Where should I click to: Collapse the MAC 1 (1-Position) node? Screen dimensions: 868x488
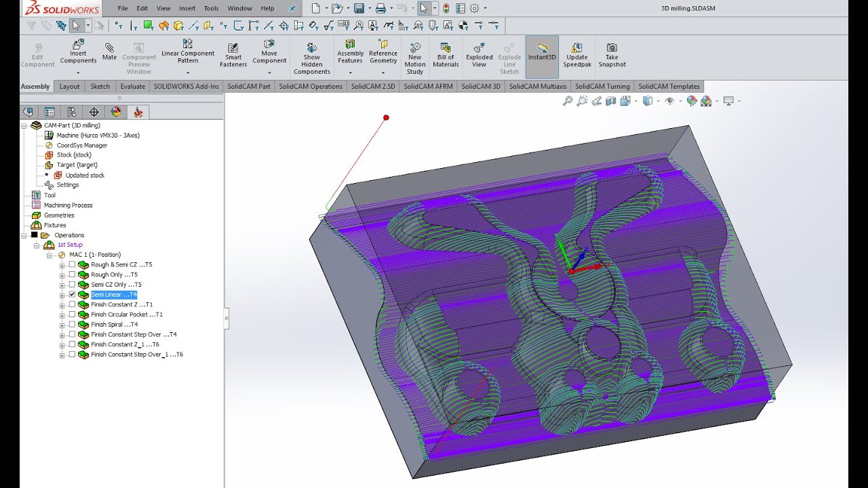coord(49,255)
